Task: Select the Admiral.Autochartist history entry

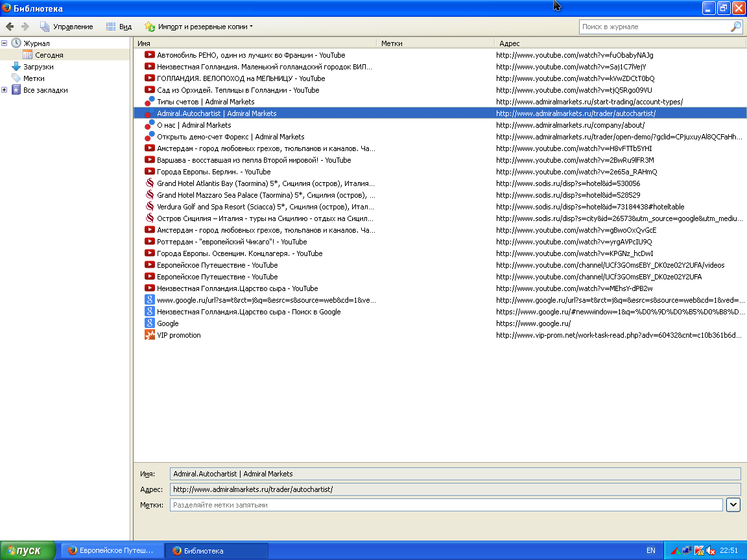Action: click(440, 113)
